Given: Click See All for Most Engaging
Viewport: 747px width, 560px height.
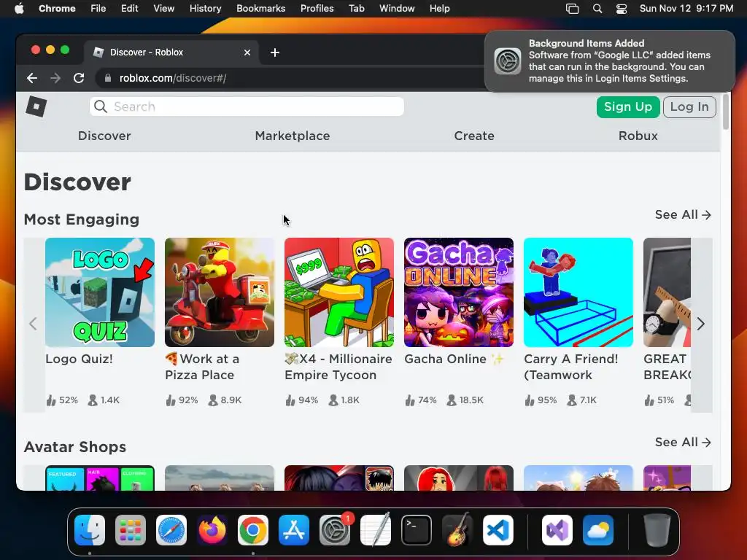Looking at the screenshot, I should (x=683, y=215).
